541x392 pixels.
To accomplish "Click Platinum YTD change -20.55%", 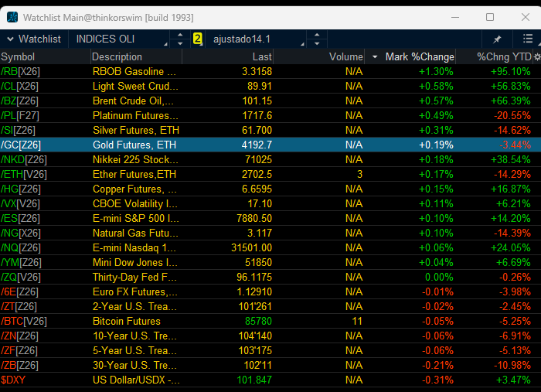I will [512, 115].
